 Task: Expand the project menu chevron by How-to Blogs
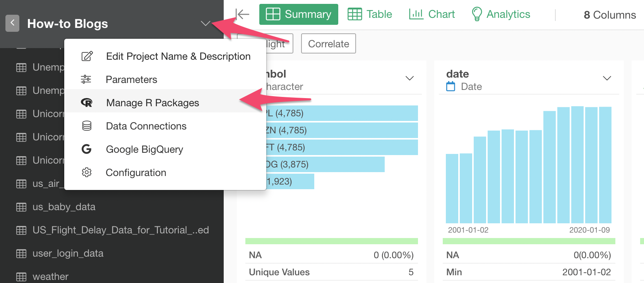click(x=206, y=24)
